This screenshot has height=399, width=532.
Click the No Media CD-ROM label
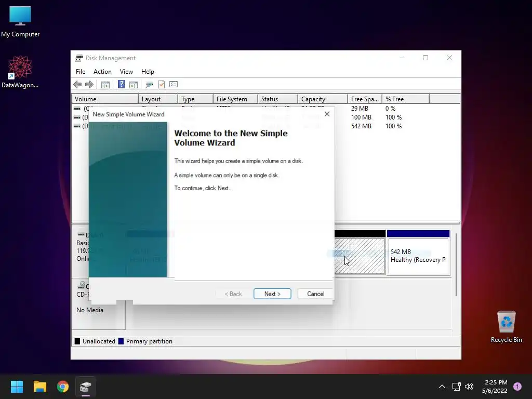89,310
